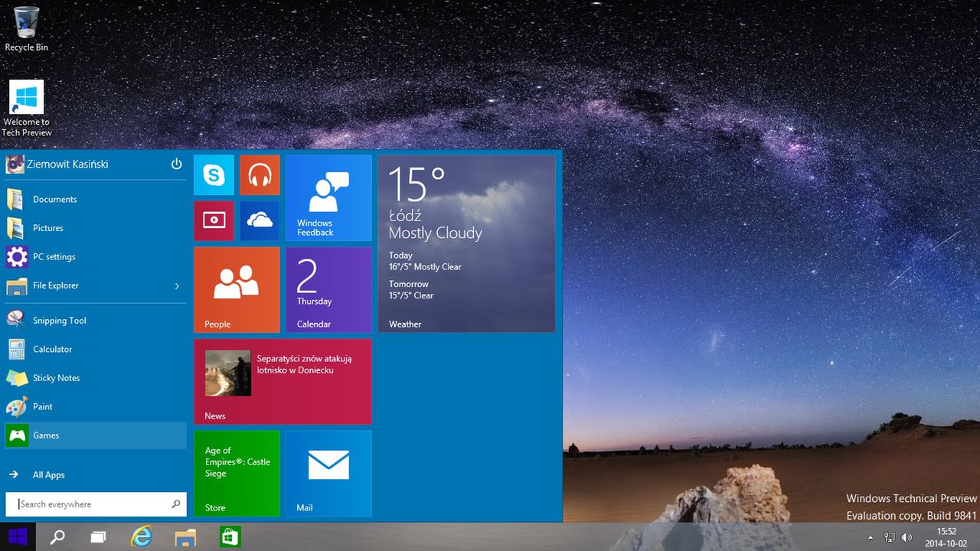The height and width of the screenshot is (551, 980).
Task: Open the Video tile
Action: point(214,221)
